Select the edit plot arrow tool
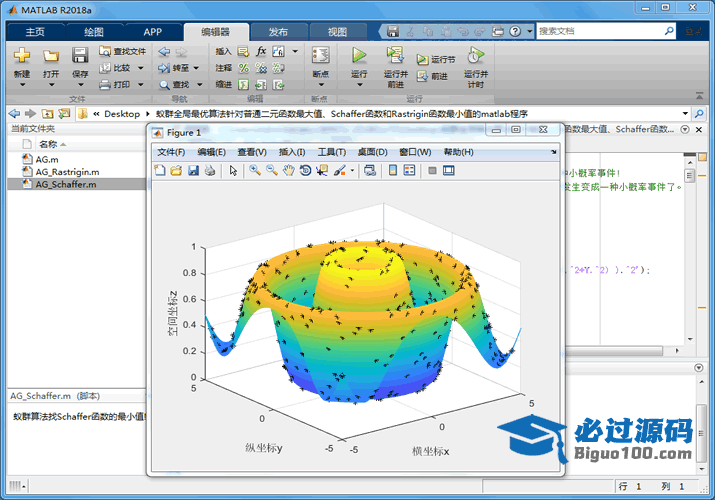Image resolution: width=715 pixels, height=500 pixels. pyautogui.click(x=233, y=170)
